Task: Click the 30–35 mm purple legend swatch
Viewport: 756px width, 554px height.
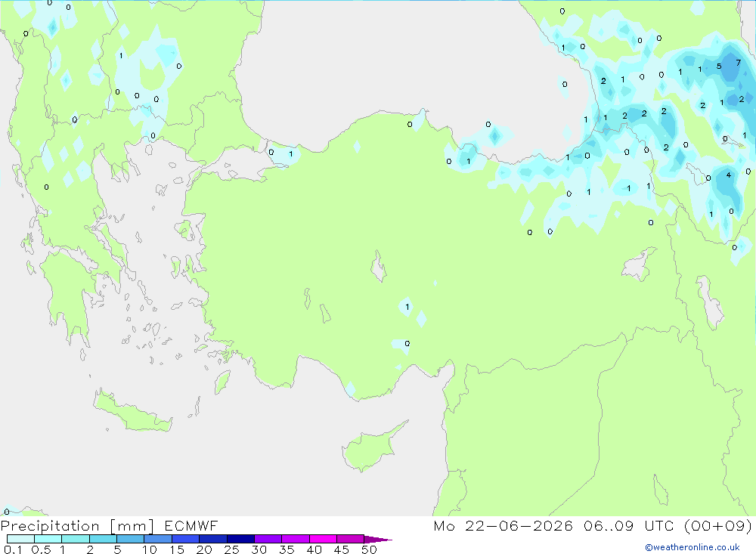Action: tap(268, 539)
